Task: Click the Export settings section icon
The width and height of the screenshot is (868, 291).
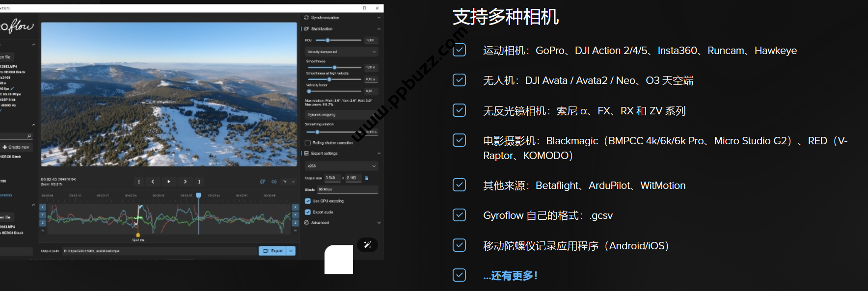Action: [x=306, y=154]
